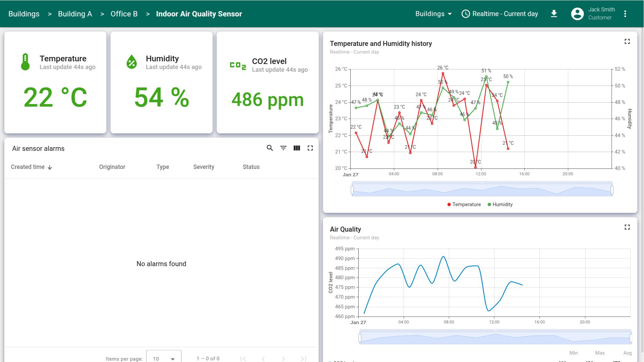Image resolution: width=644 pixels, height=362 pixels.
Task: Navigate to Building A breadcrumb
Action: (75, 14)
